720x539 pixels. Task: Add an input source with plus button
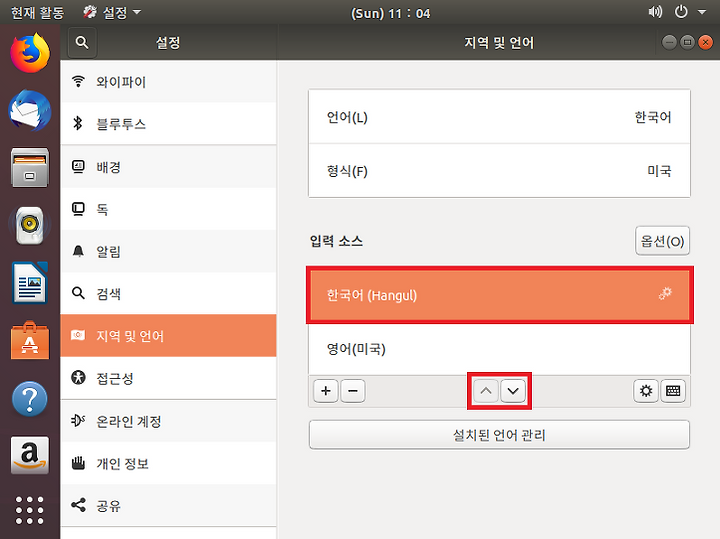point(326,391)
